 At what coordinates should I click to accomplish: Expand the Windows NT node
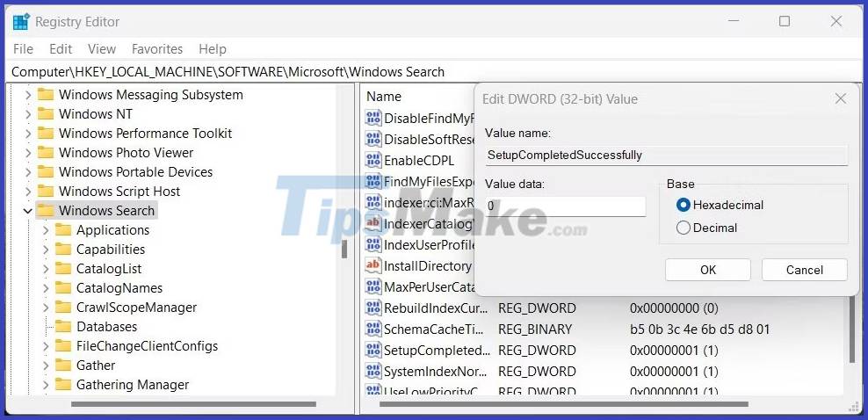tap(28, 114)
